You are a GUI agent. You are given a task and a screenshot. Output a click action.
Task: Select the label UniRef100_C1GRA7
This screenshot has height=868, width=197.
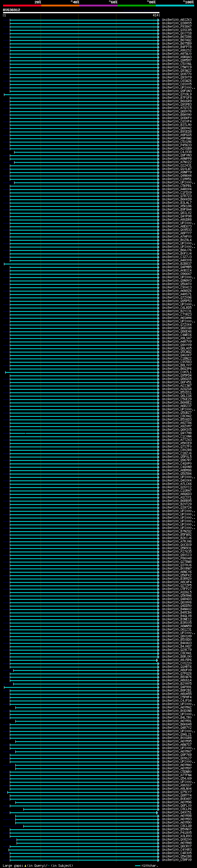pos(177,491)
